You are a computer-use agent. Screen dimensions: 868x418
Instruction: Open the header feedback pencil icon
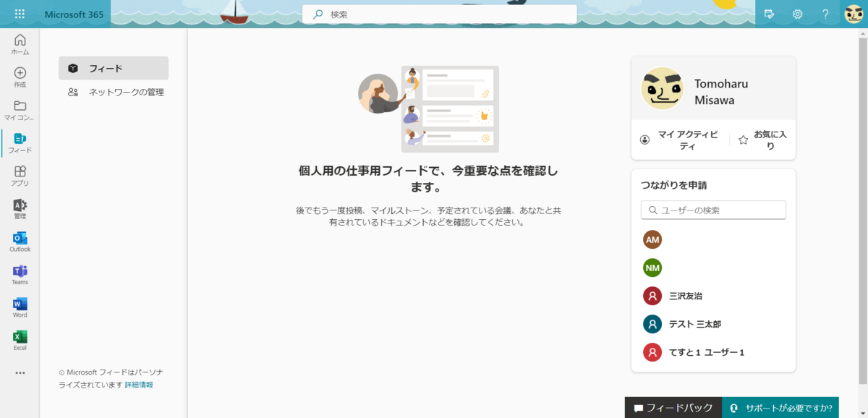pyautogui.click(x=770, y=14)
